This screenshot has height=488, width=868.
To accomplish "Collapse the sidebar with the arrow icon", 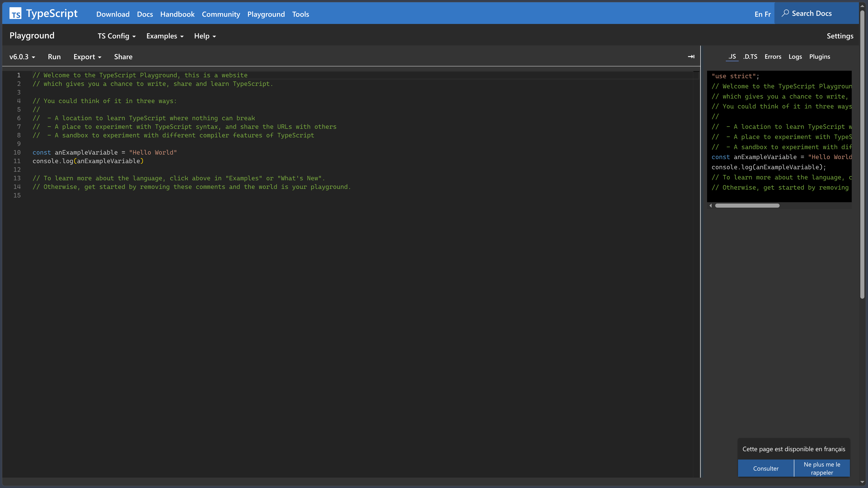I will [x=691, y=56].
